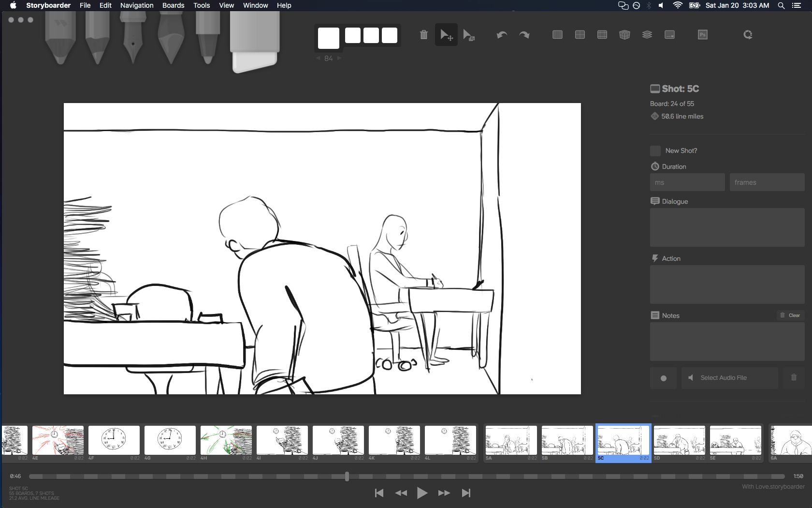812x508 pixels.
Task: Select the brush tool
Action: [x=171, y=38]
